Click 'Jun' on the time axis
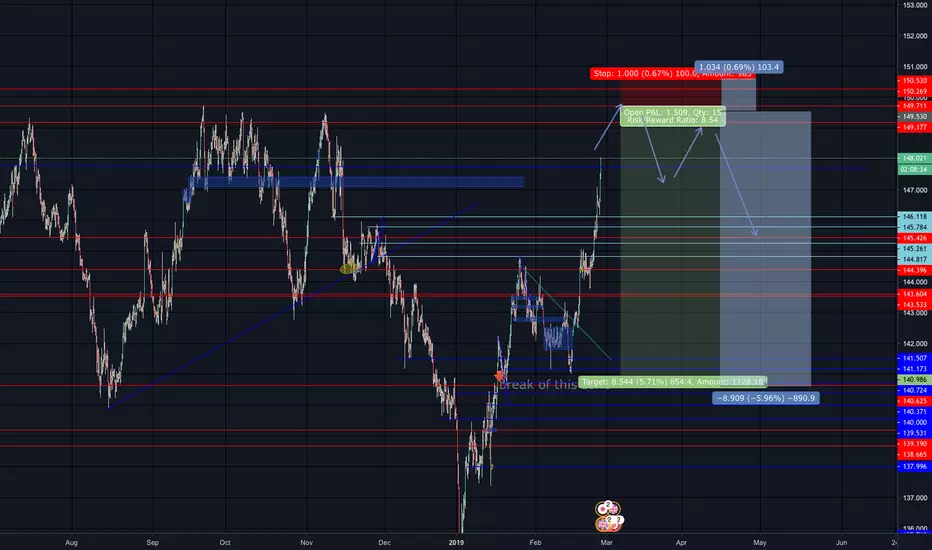This screenshot has height=550, width=932. pos(841,542)
